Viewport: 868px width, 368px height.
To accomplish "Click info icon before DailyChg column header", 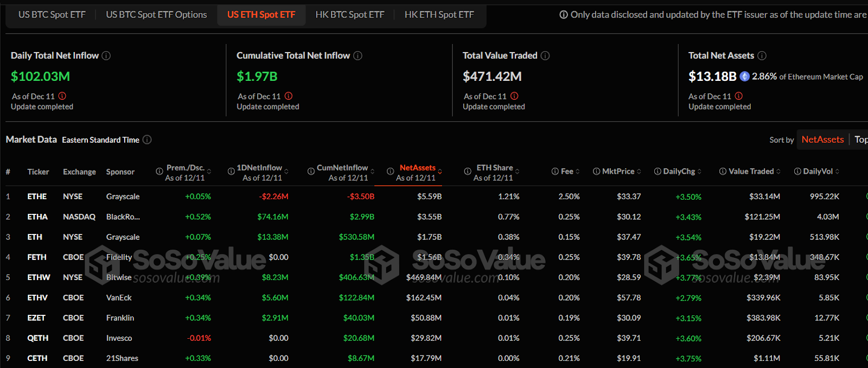I will (x=658, y=172).
